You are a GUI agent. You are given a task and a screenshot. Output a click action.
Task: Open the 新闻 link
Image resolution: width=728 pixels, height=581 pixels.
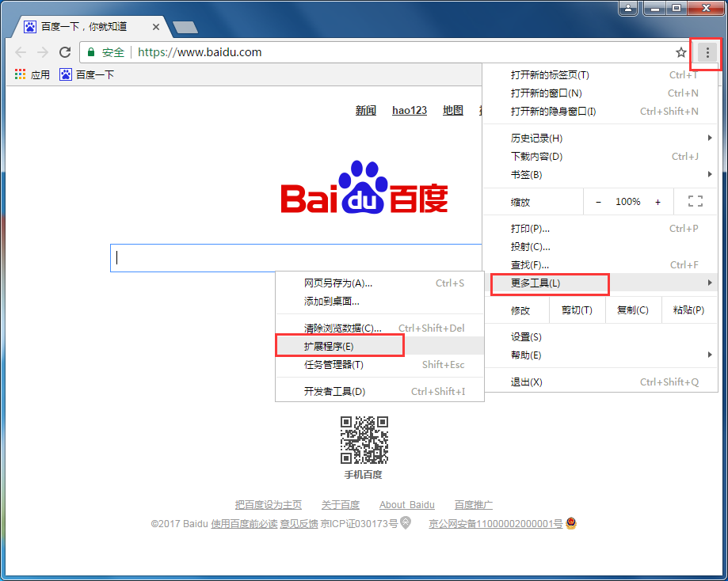pos(365,110)
